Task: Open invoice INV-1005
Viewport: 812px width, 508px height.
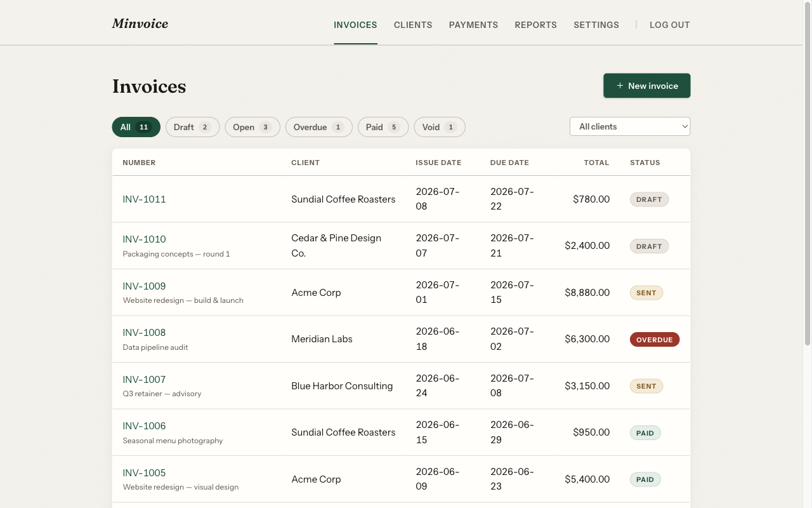Action: point(144,472)
